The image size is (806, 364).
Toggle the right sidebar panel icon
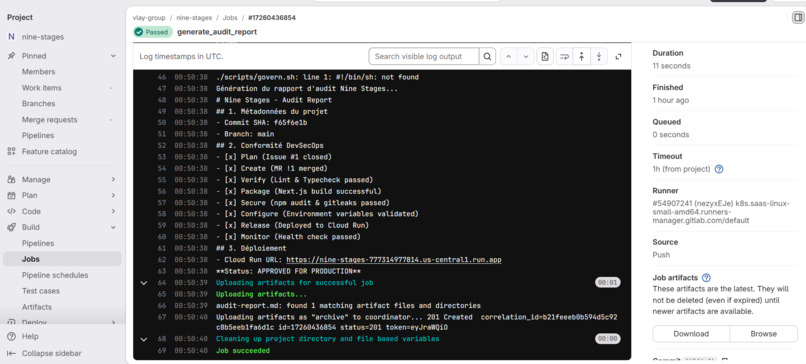pos(798,18)
